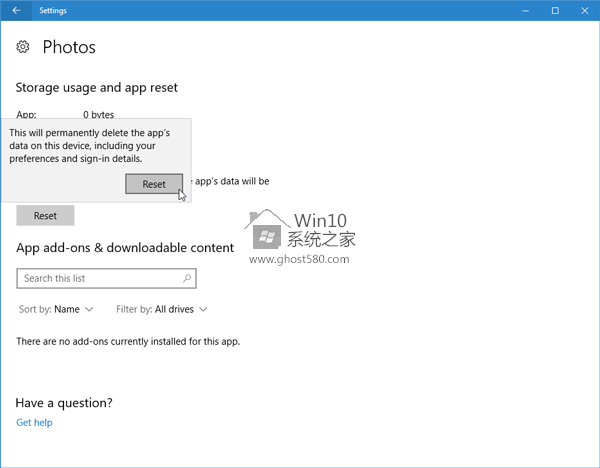
Task: Open the Get help link
Action: point(34,422)
